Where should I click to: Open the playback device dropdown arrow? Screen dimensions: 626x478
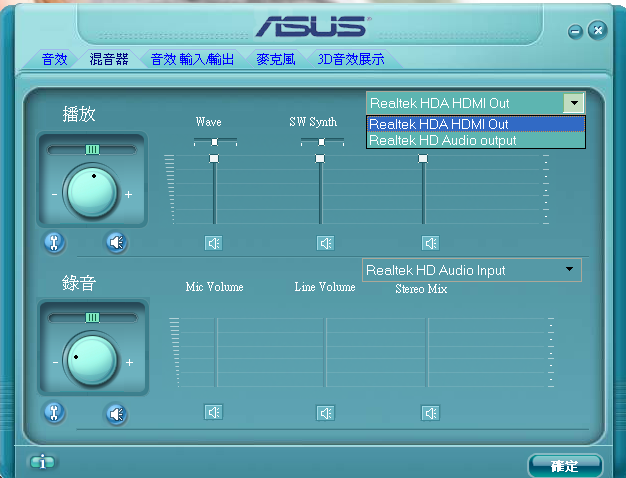(x=574, y=103)
